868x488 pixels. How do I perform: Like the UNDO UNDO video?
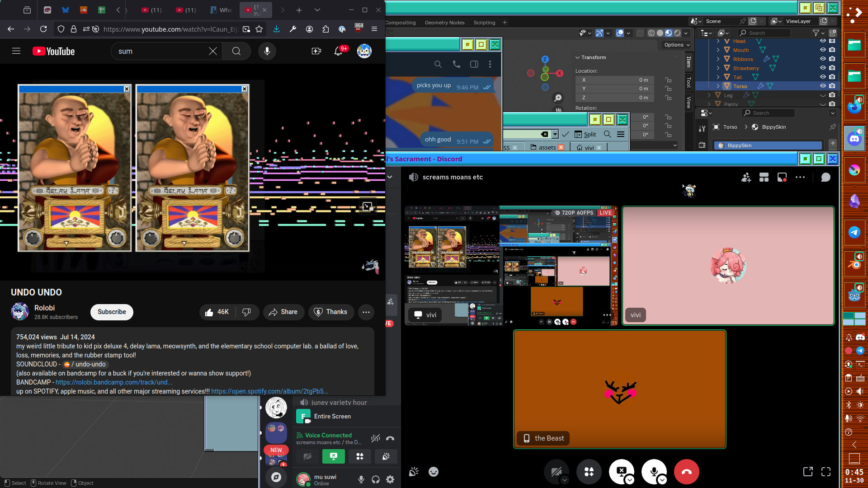tap(217, 312)
